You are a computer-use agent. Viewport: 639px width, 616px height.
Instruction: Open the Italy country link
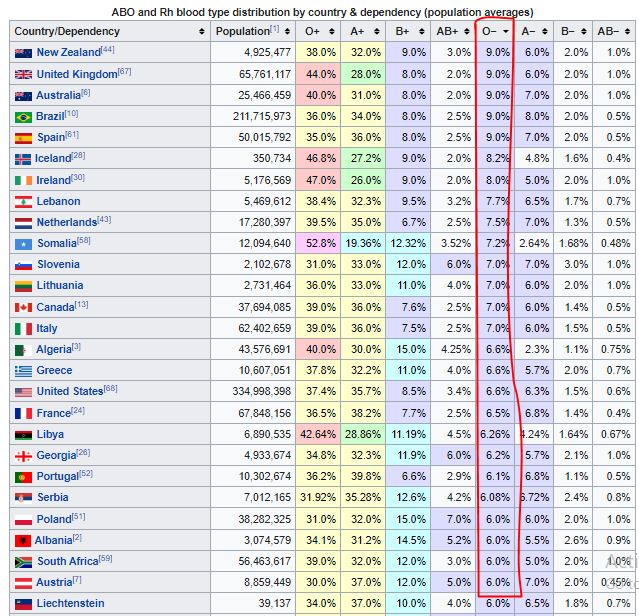click(47, 328)
